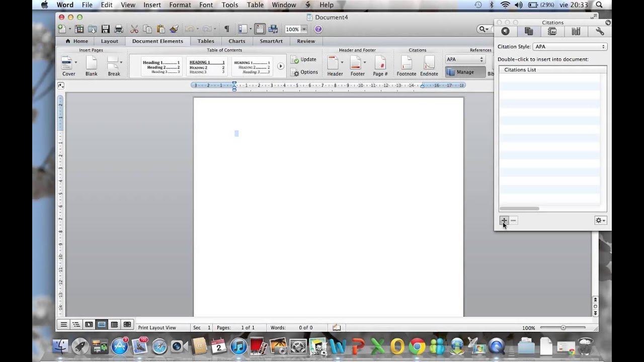Click the minus remove citation button
This screenshot has height=362, width=644.
pyautogui.click(x=513, y=221)
